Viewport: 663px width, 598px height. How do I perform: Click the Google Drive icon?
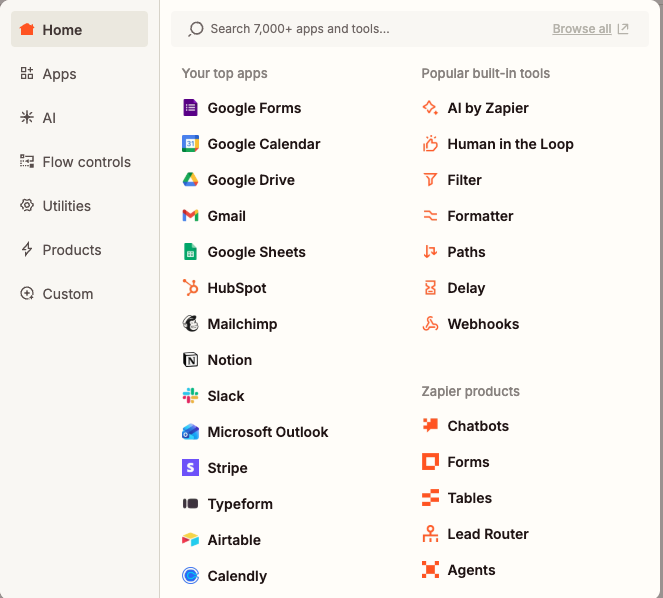(190, 180)
